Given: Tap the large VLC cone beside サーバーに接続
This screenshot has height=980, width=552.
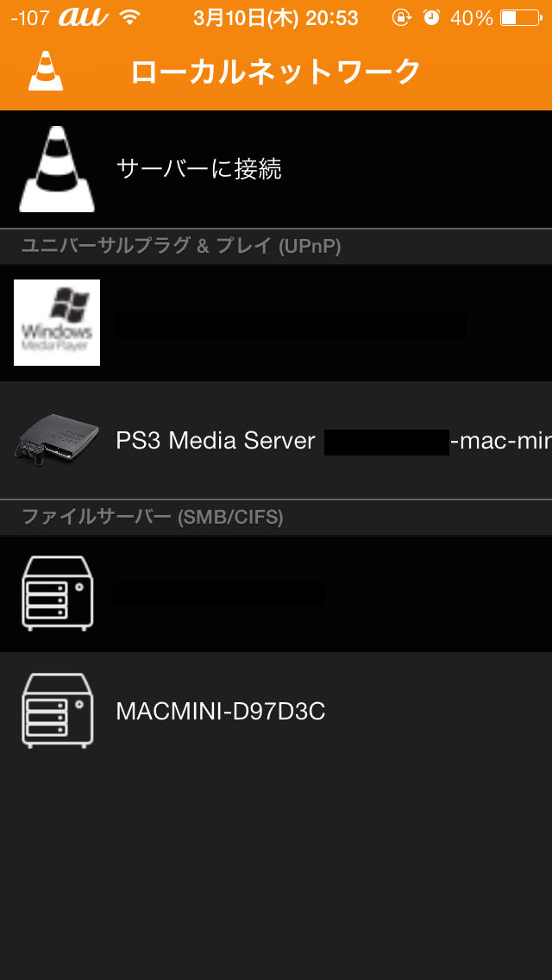Looking at the screenshot, I should click(57, 169).
